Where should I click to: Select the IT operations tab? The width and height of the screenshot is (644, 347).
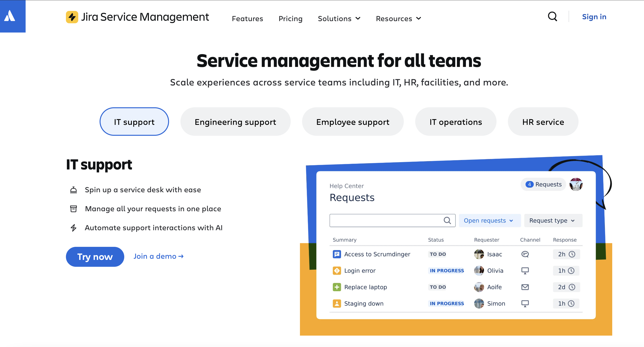[x=455, y=122]
